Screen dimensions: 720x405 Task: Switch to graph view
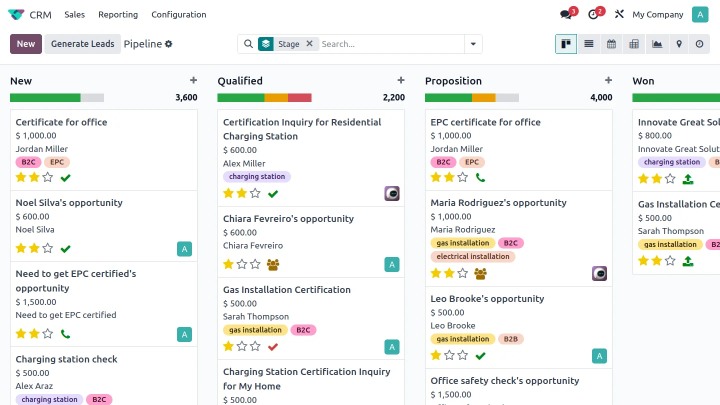[657, 44]
